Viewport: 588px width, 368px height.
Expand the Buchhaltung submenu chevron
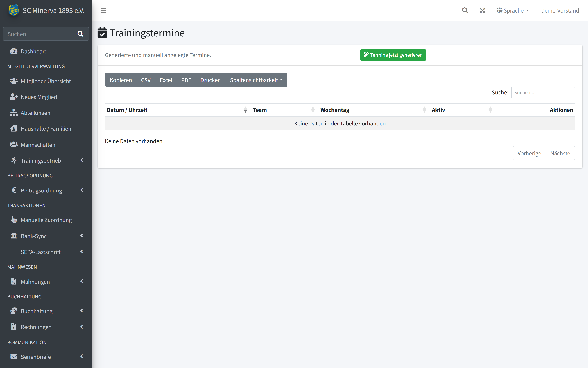point(82,311)
